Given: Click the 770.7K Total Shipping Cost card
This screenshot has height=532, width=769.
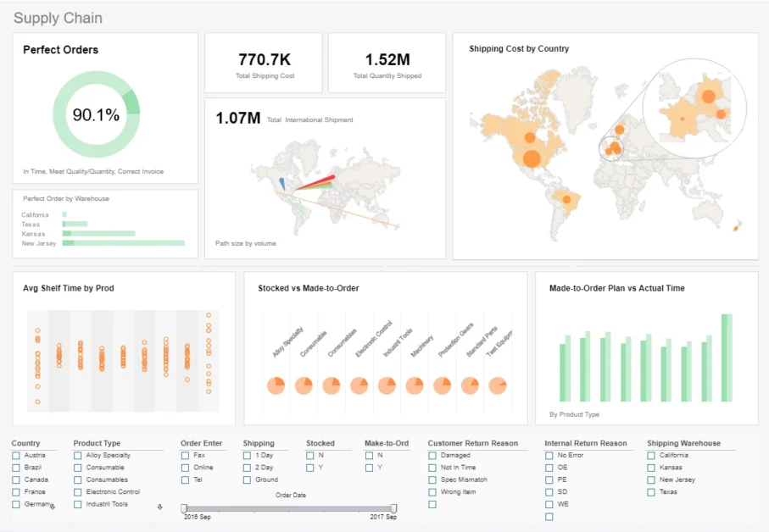Looking at the screenshot, I should click(x=264, y=63).
